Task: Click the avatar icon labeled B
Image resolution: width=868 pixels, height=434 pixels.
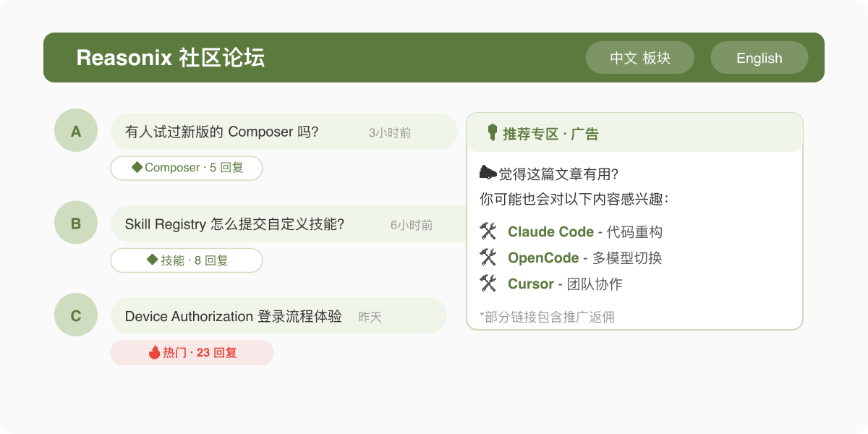Action: point(76,223)
